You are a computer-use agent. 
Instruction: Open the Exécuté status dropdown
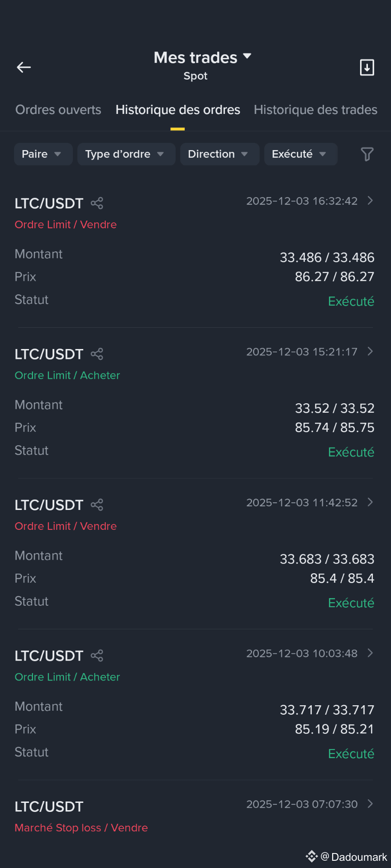click(x=300, y=154)
